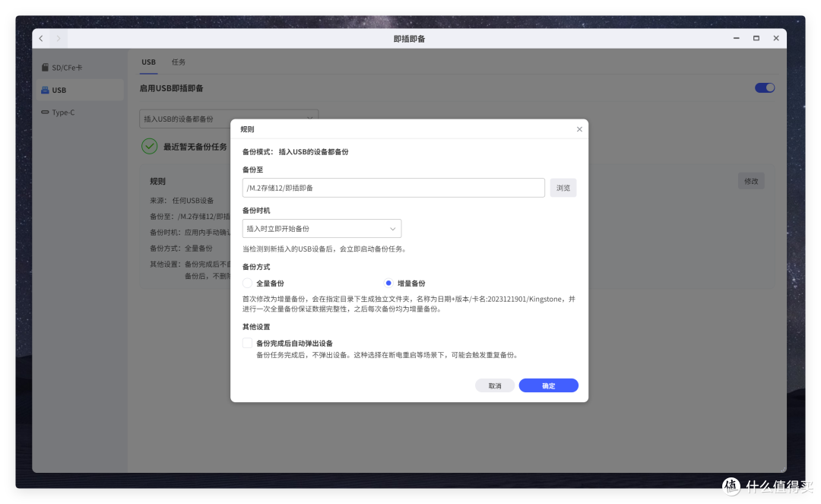Screen dimensions: 821x504
Task: Click the 来源: 任何USB设备 rule text
Action: pyautogui.click(x=182, y=201)
